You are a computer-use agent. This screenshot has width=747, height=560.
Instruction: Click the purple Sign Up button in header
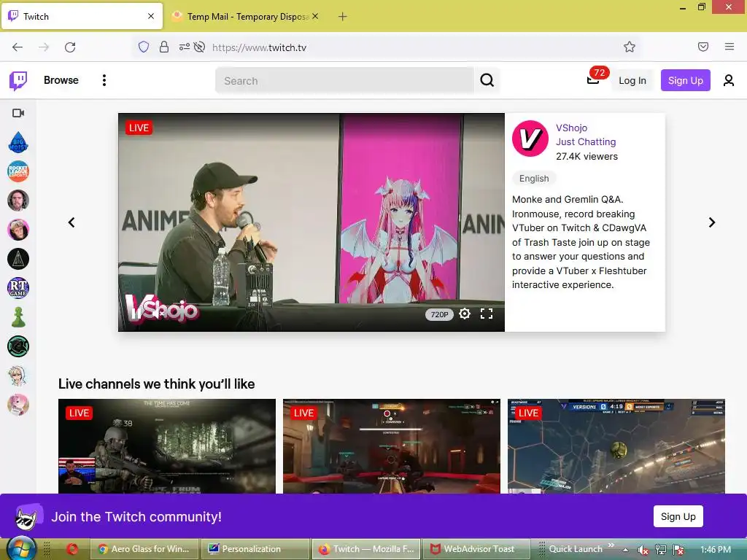[685, 80]
